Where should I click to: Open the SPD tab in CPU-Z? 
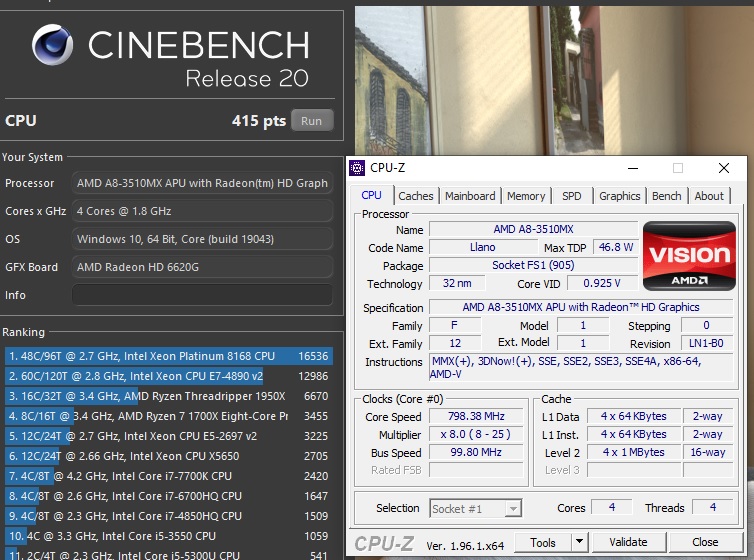572,196
